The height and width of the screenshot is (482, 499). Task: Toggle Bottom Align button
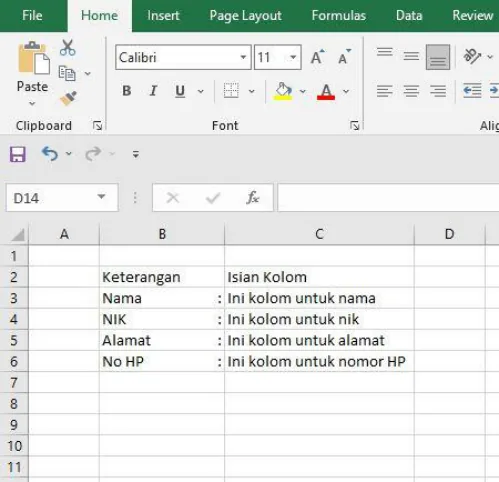(x=438, y=57)
